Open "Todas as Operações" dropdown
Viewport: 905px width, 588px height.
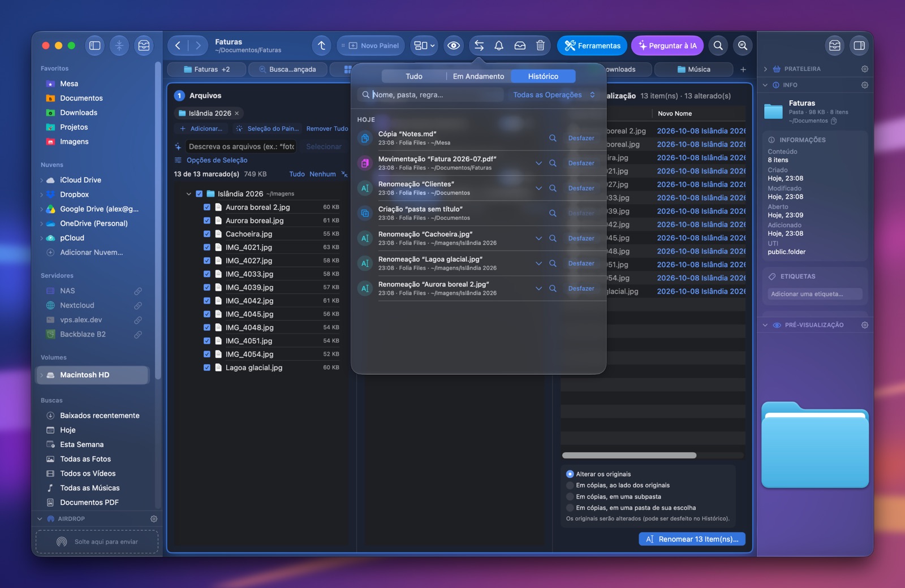tap(554, 95)
